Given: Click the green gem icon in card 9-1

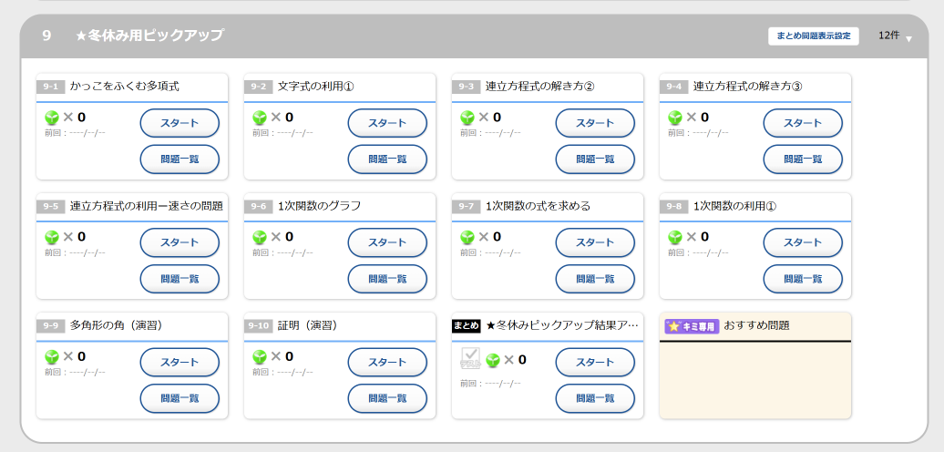Looking at the screenshot, I should [52, 118].
